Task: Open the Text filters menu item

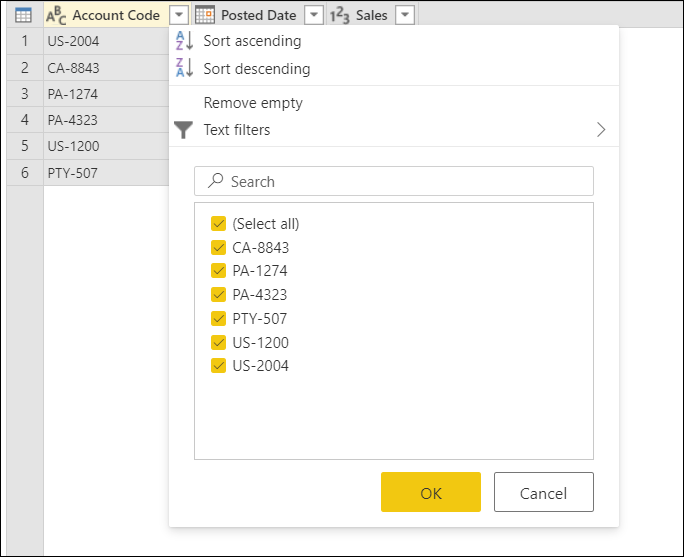Action: (x=394, y=130)
